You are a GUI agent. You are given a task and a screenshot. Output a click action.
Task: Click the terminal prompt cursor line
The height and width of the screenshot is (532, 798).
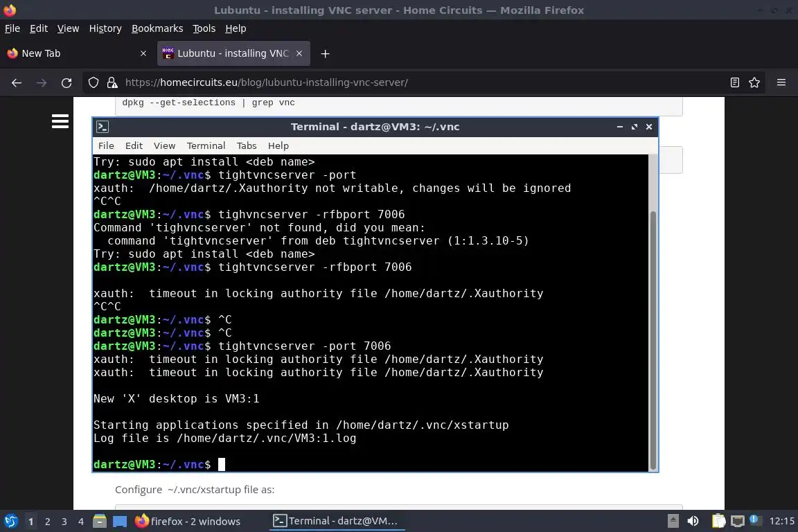coord(159,464)
